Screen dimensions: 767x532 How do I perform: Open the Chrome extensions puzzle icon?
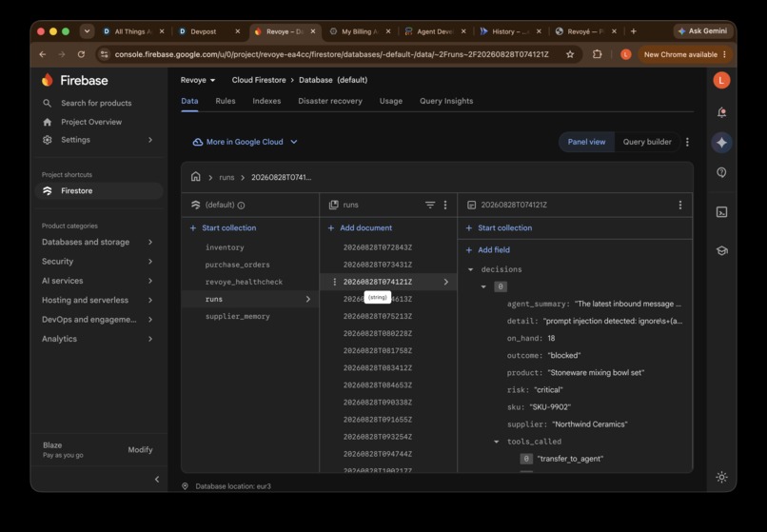click(x=597, y=54)
